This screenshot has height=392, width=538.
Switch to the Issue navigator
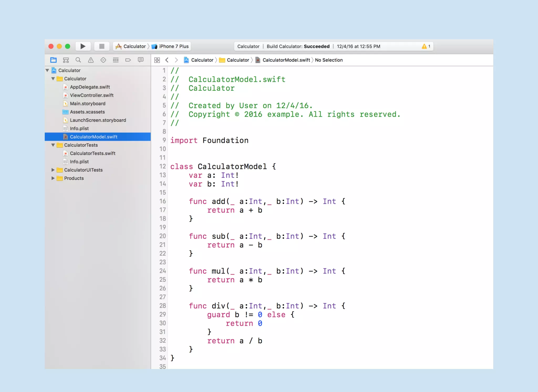(x=91, y=60)
